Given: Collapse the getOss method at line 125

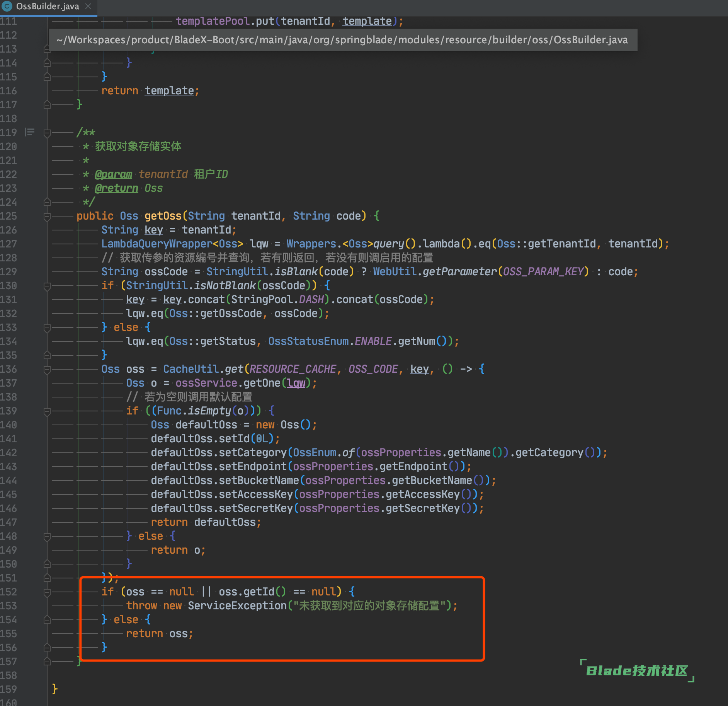Looking at the screenshot, I should click(47, 216).
